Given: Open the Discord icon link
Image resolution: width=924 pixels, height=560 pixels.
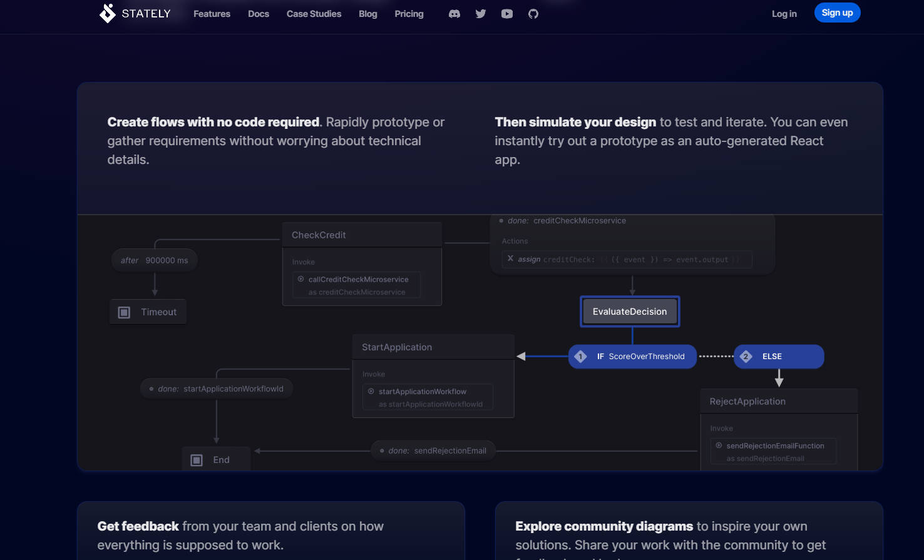Looking at the screenshot, I should [454, 14].
